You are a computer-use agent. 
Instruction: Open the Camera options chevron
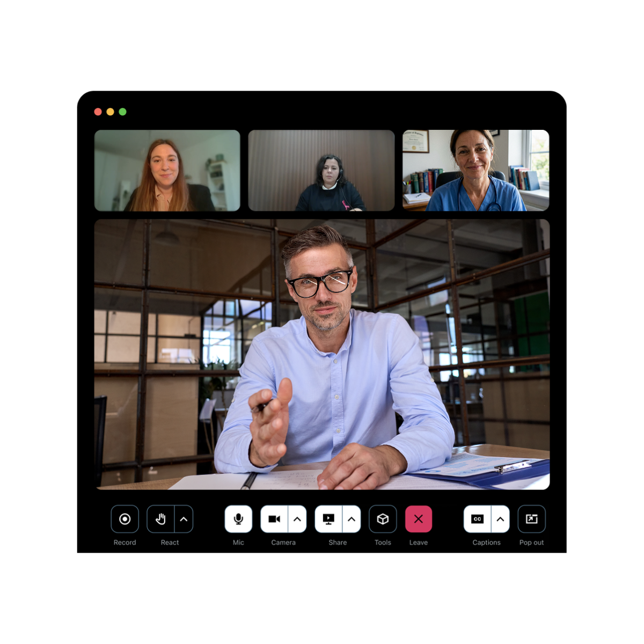[x=297, y=519]
